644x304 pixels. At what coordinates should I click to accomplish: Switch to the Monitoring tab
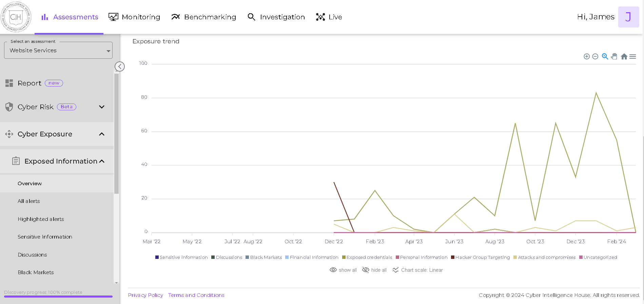coord(134,17)
